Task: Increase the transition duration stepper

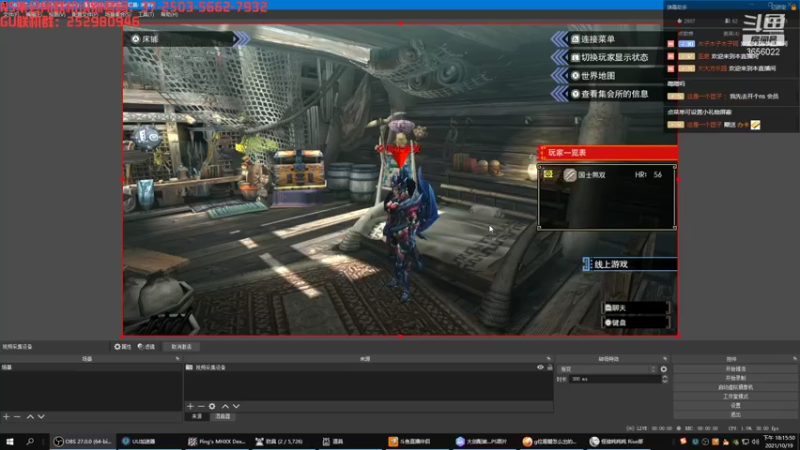Action: click(x=664, y=377)
